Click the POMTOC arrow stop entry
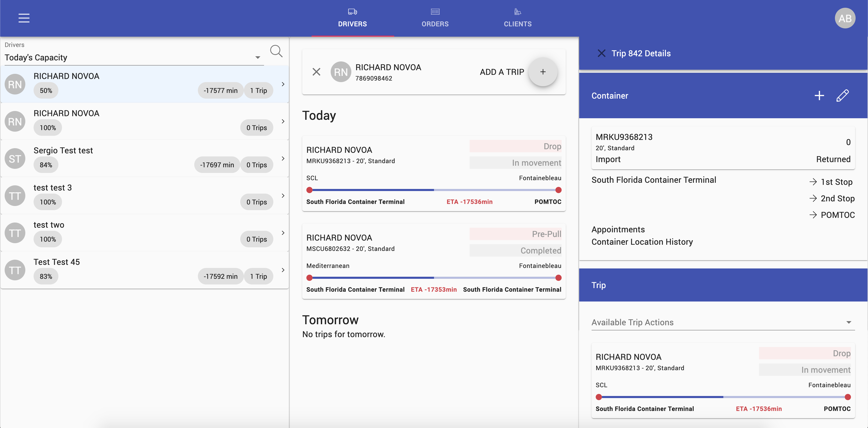The height and width of the screenshot is (428, 868). tap(832, 215)
